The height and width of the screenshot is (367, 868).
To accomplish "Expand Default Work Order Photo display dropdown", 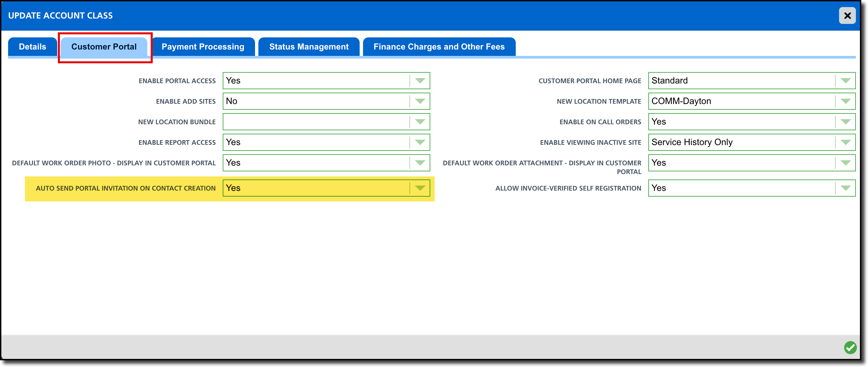I will point(420,163).
